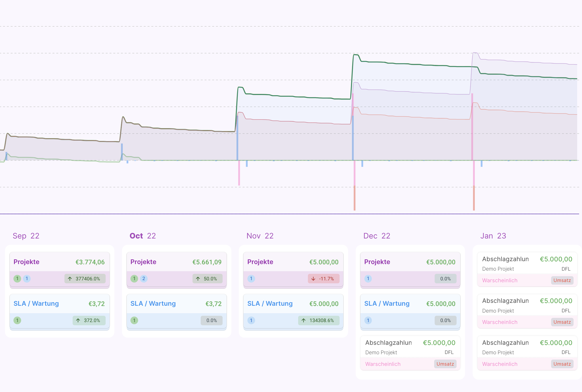This screenshot has height=392, width=582.
Task: Click blue badge in Dec Projekte card
Action: pyautogui.click(x=368, y=279)
